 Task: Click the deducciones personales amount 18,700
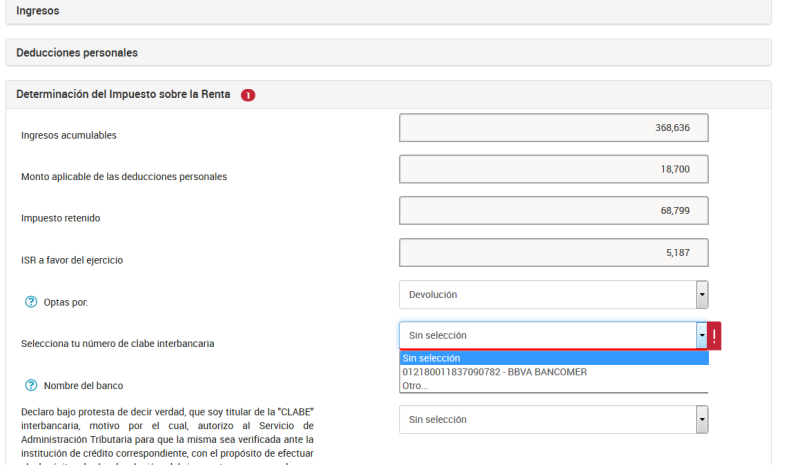[x=554, y=169]
